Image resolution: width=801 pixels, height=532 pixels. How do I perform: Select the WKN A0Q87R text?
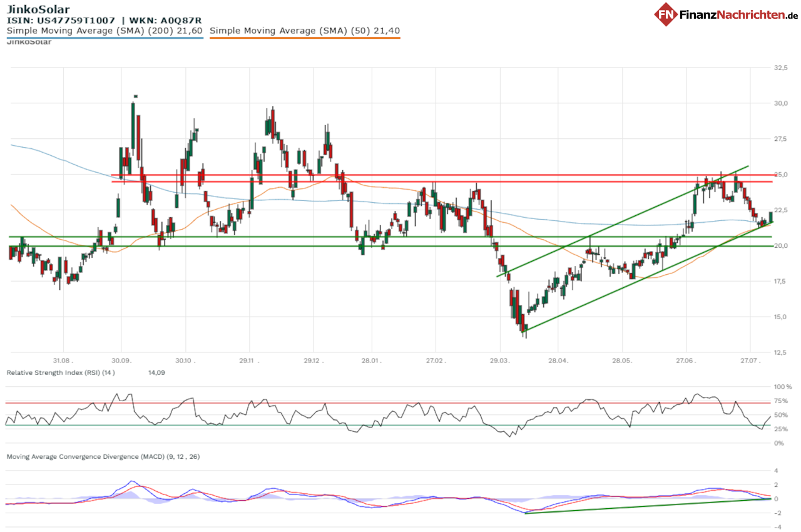coord(166,21)
